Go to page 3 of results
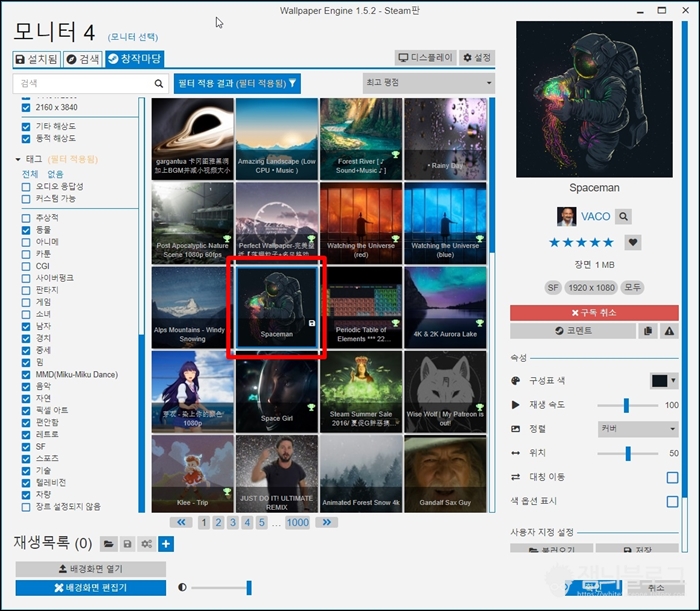 pos(233,522)
